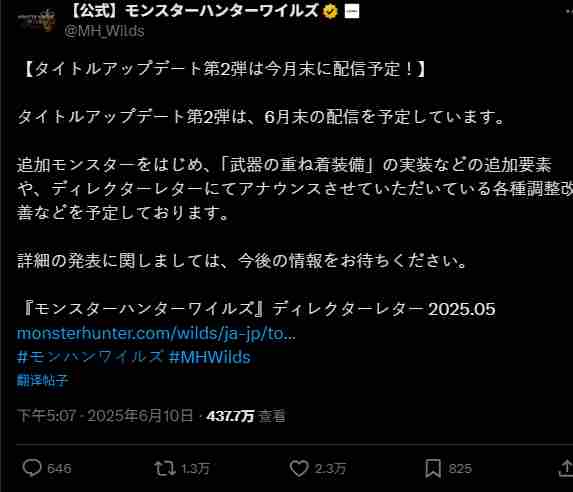Viewport: 573px width, 492px height.
Task: Click the 2.3万 likes count
Action: [330, 469]
